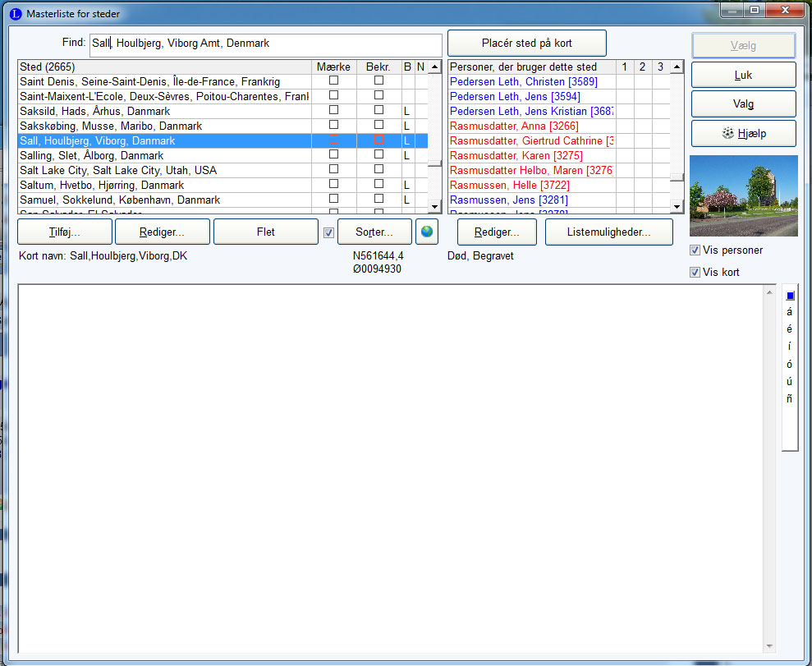Click the persons column 1 header
The height and width of the screenshot is (666, 812).
(625, 67)
